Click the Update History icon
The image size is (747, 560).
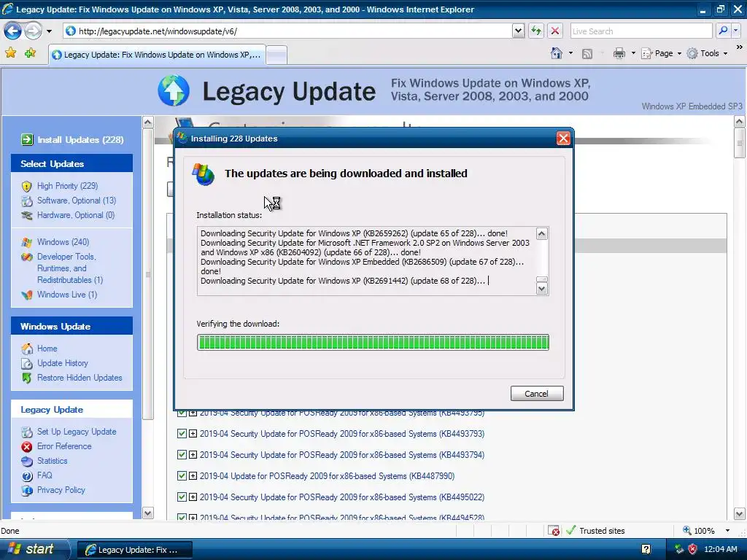[x=27, y=363]
